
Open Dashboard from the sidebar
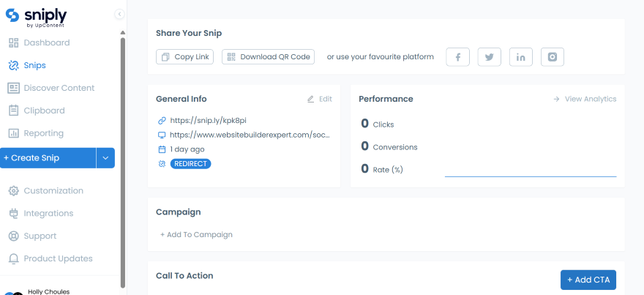(x=46, y=42)
